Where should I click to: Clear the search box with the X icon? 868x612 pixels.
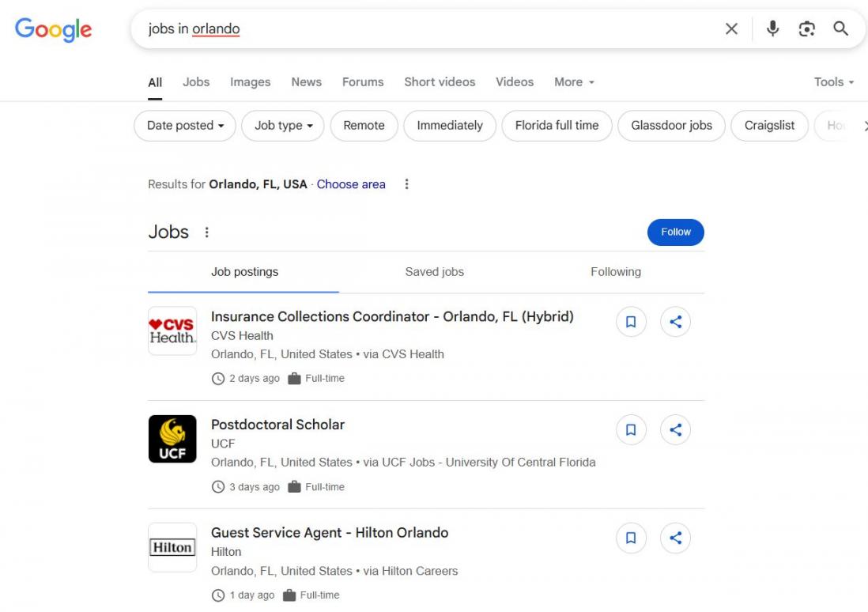(731, 28)
